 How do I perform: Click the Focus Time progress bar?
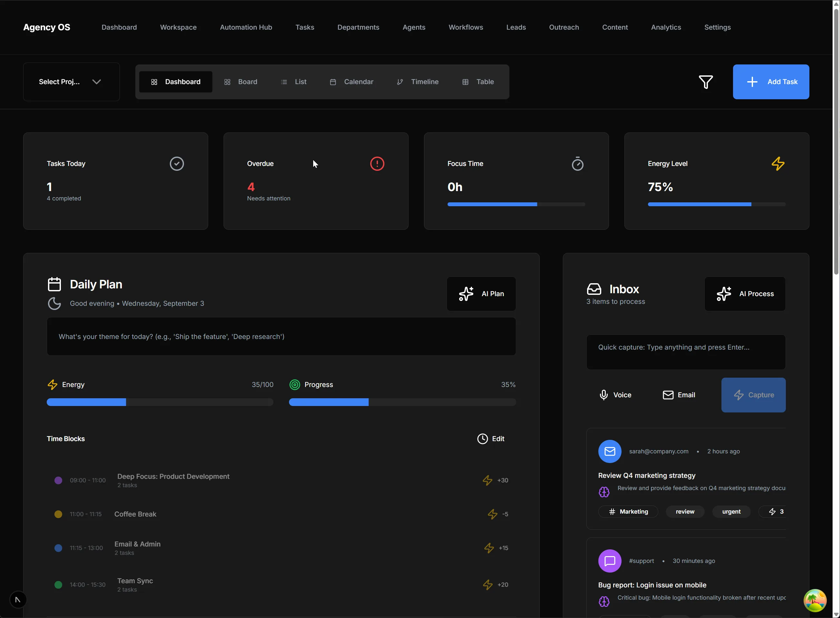pos(516,205)
